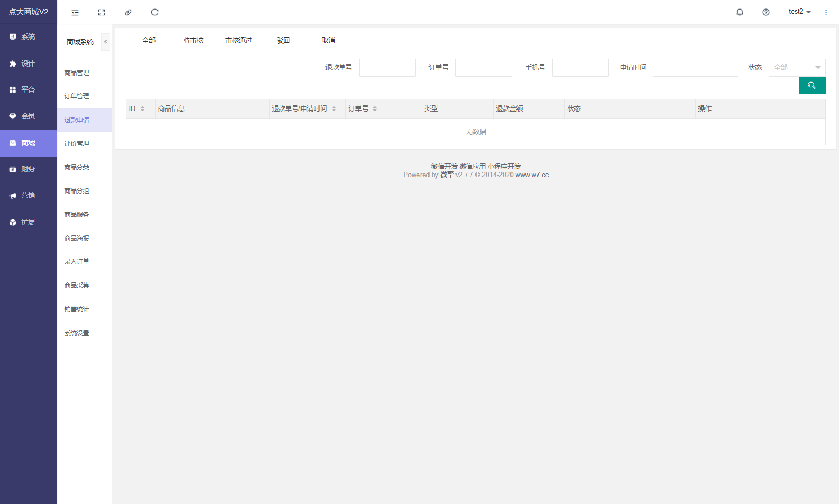Select 财务 in the left sidebar
The image size is (839, 504).
coord(28,169)
